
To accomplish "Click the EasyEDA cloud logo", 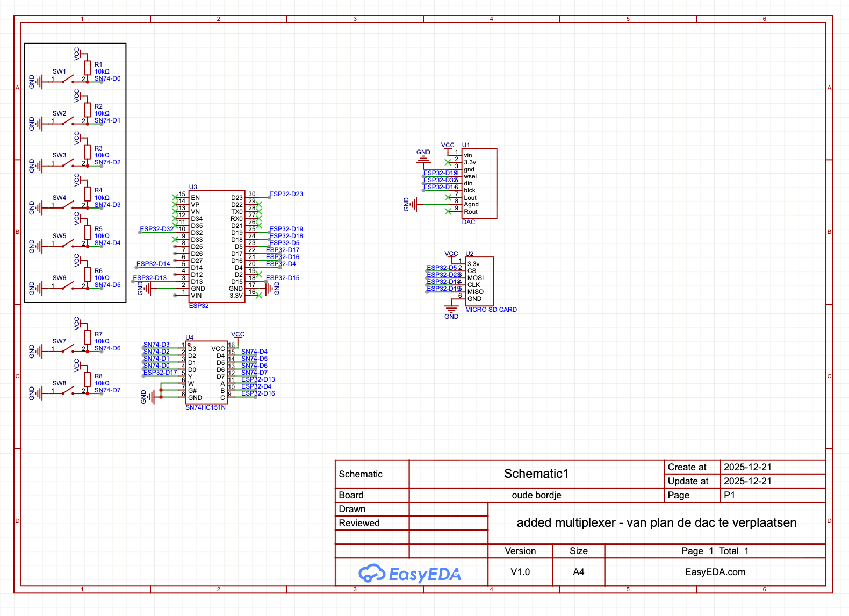I will [x=409, y=574].
